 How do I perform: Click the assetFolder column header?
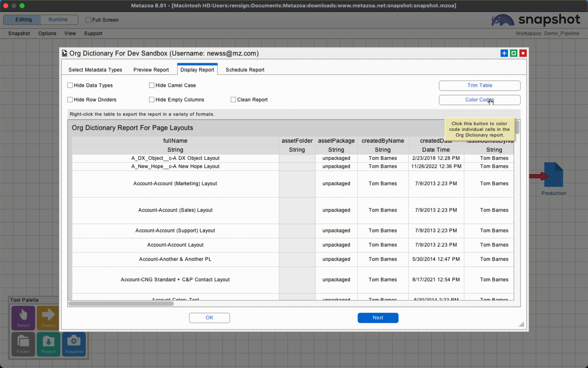click(x=297, y=141)
